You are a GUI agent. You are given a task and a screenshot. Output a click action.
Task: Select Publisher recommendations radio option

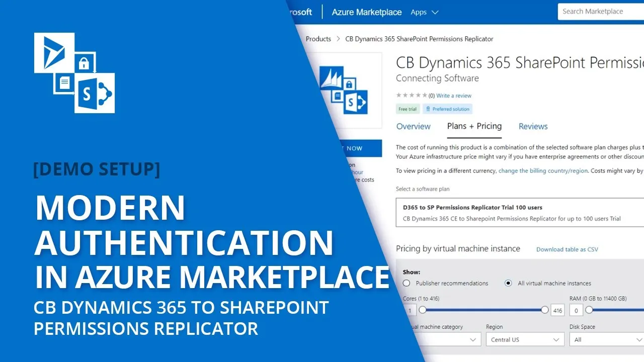[x=407, y=283]
